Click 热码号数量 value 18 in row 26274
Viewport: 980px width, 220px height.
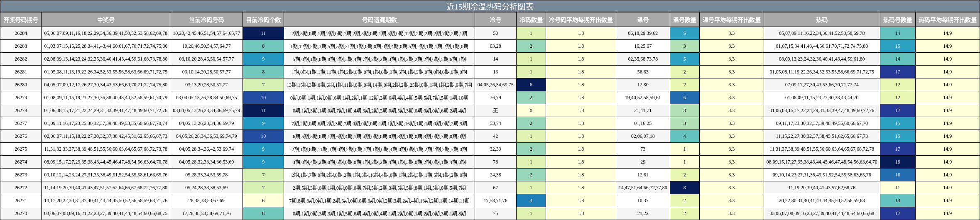click(897, 162)
